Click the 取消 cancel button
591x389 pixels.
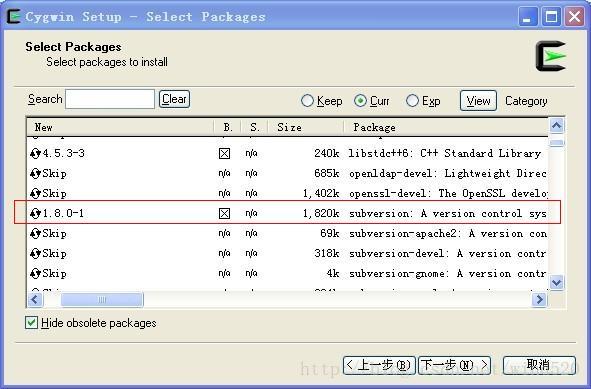click(x=539, y=365)
